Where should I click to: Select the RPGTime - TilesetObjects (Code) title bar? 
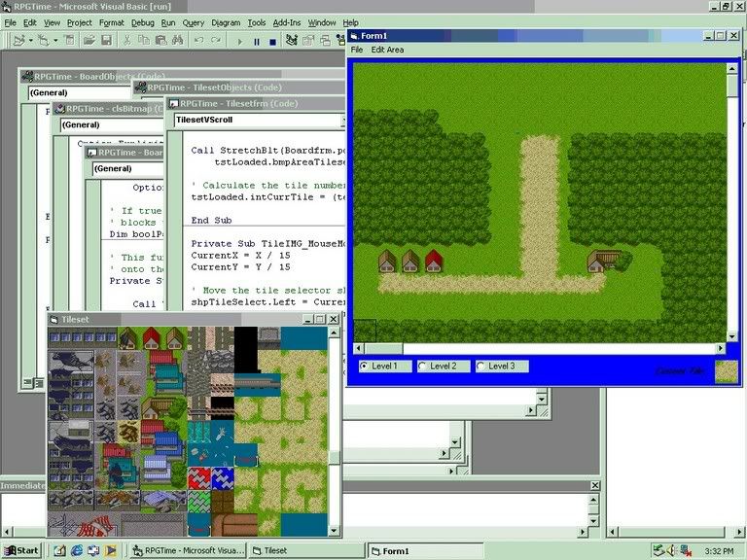(x=240, y=87)
